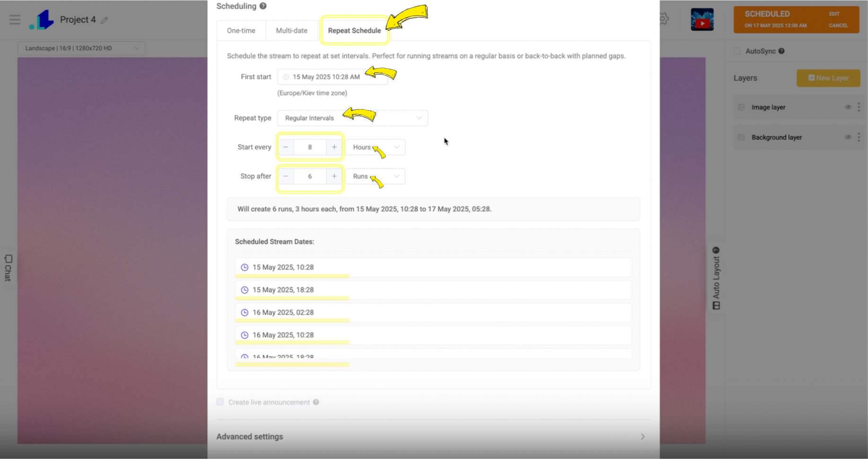868x459 pixels.
Task: Click the First start date field
Action: (333, 77)
